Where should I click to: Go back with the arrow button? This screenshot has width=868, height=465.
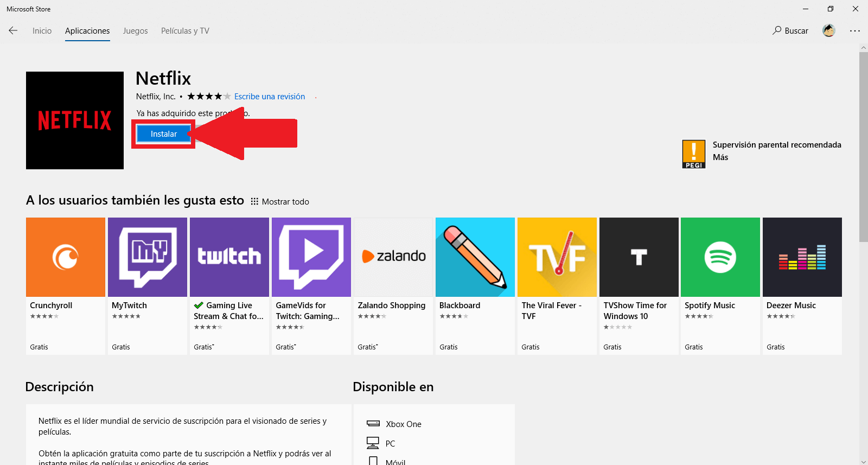tap(13, 31)
